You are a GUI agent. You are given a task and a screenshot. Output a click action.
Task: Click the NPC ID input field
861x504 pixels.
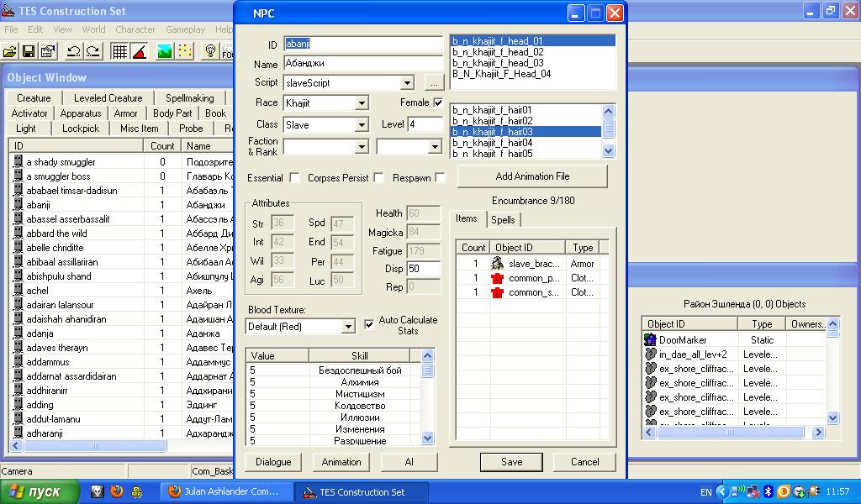pos(363,44)
